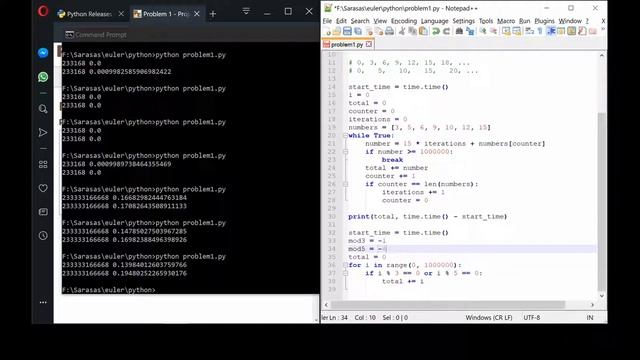Click the Notepad++ vertical scrollbar thumb
Image resolution: width=640 pixels, height=360 pixels.
point(602,202)
